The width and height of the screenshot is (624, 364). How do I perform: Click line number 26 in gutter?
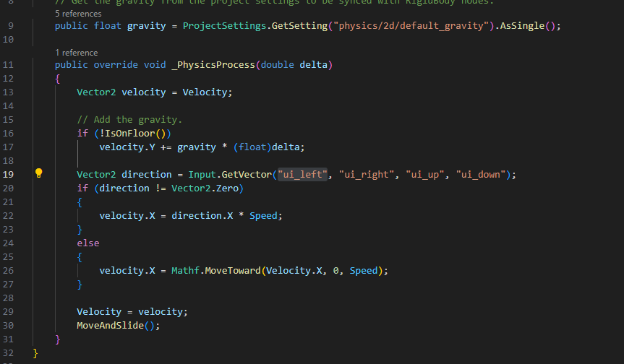tap(8, 271)
